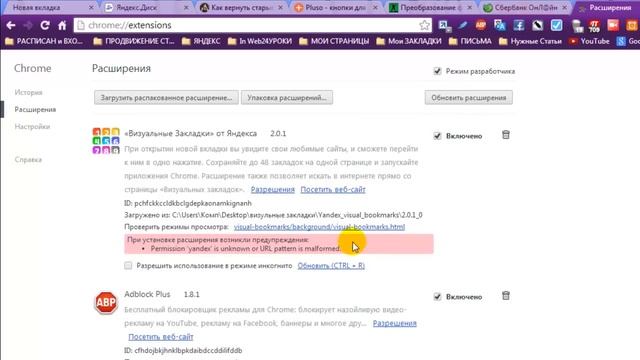Image resolution: width=640 pixels, height=360 pixels.
Task: Reload the page with the refresh icon
Action: (x=45, y=25)
